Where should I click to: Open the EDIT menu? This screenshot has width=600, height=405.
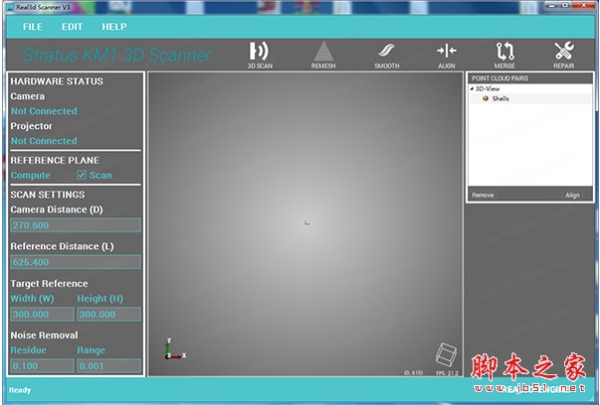72,27
